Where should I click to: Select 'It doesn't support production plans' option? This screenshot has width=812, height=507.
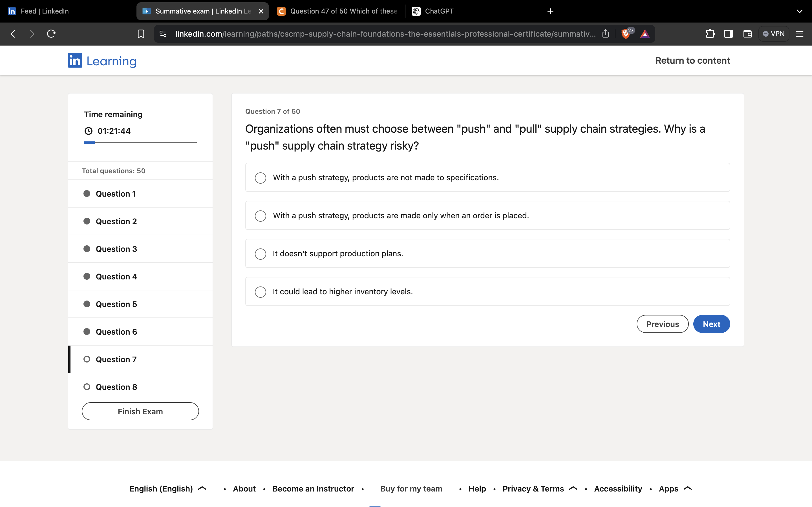261,254
